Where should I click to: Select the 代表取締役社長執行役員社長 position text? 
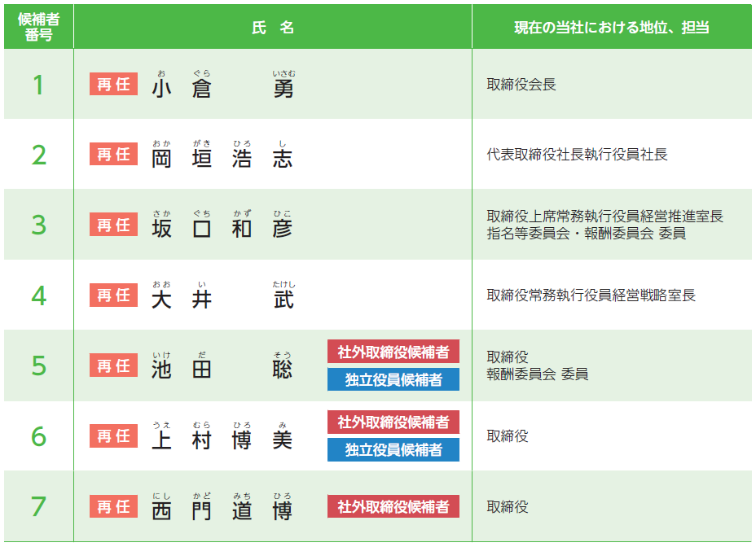coord(577,155)
